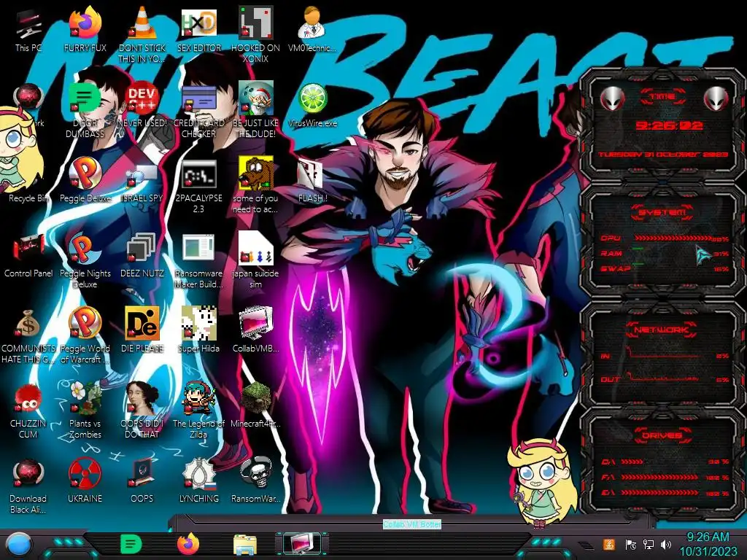Viewport: 747px width, 560px height.
Task: Open the This PC desktop icon
Action: [28, 29]
